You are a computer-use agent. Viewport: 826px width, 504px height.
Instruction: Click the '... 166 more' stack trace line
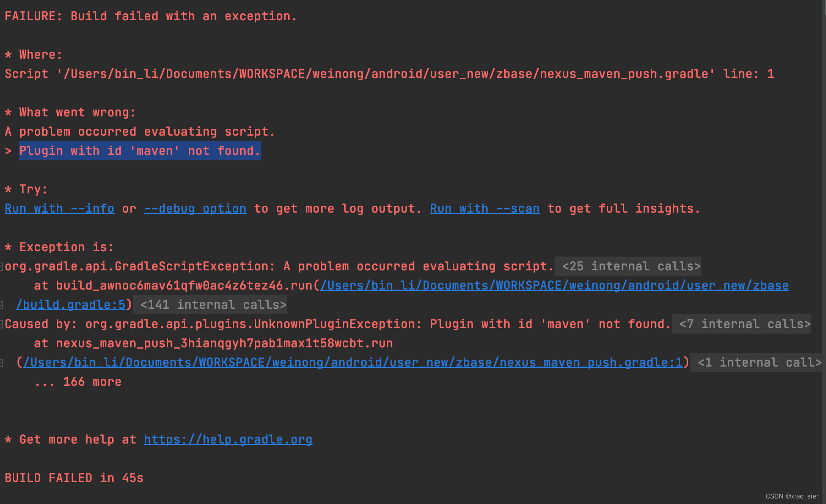coord(78,382)
